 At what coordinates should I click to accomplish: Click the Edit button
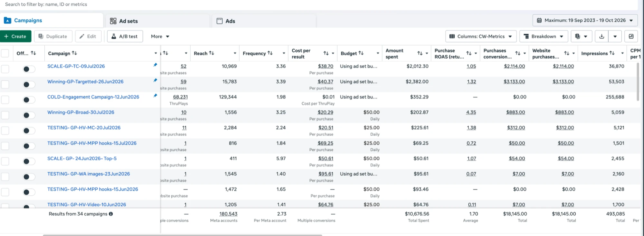coord(88,36)
